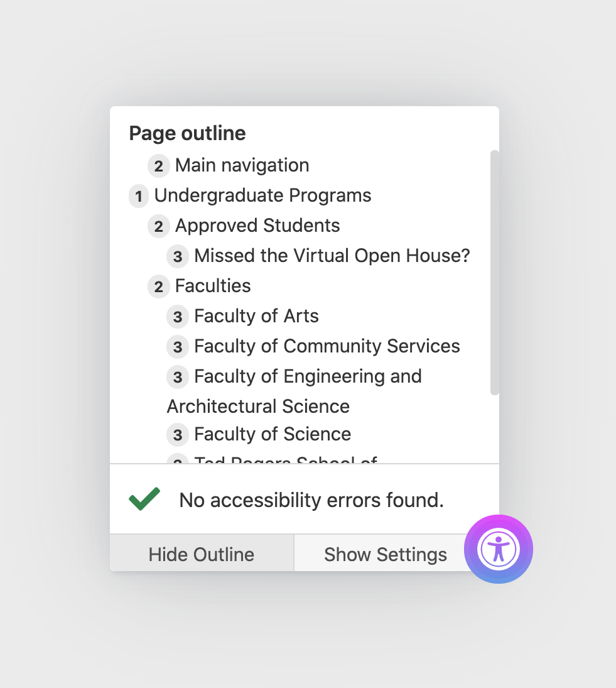Click level 2 badge beside Main navigation
616x688 pixels.
click(x=158, y=167)
